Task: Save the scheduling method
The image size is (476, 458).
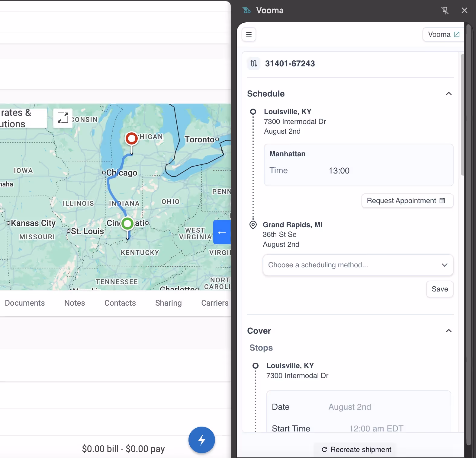Action: [x=440, y=289]
